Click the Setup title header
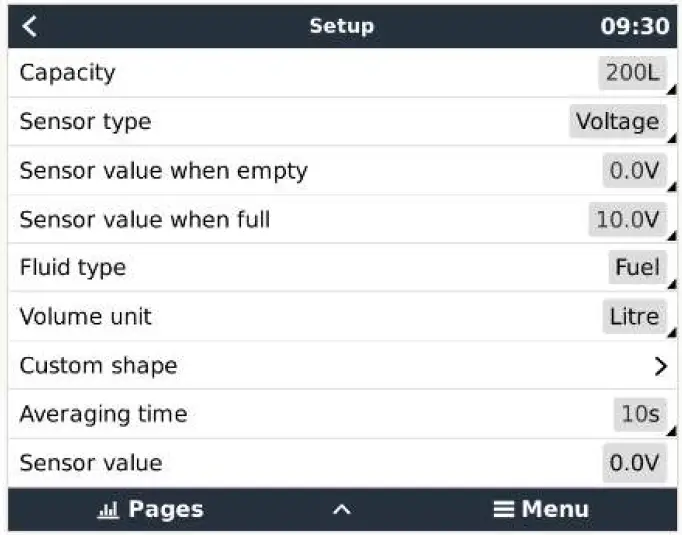 [341, 27]
